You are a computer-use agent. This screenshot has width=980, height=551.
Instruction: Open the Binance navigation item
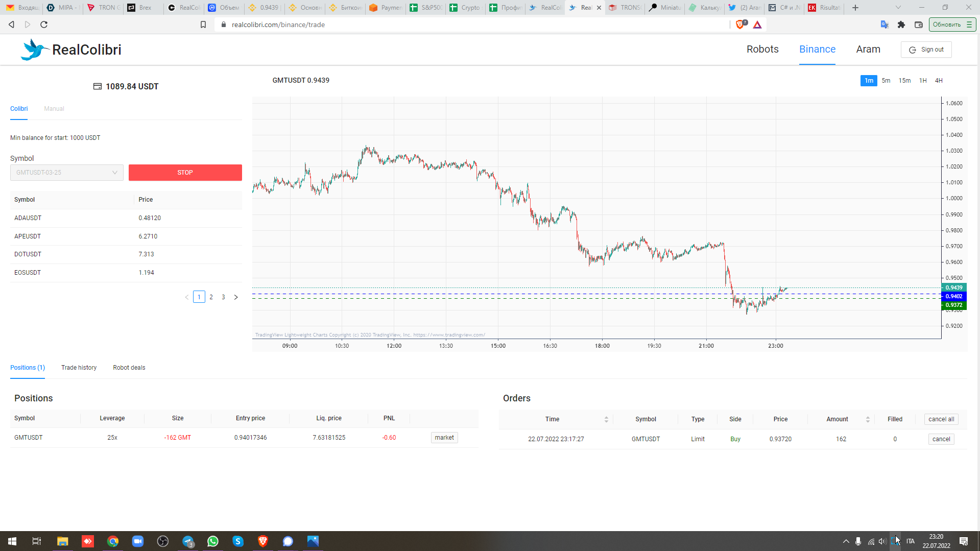817,50
